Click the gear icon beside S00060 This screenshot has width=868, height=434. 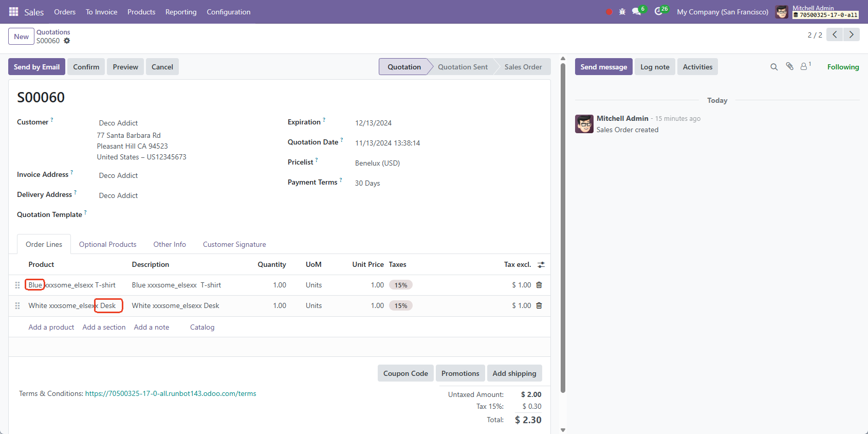(67, 41)
